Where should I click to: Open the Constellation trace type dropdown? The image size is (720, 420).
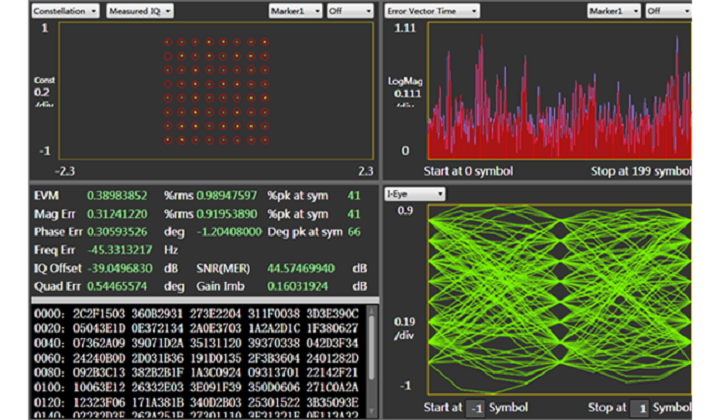click(64, 10)
